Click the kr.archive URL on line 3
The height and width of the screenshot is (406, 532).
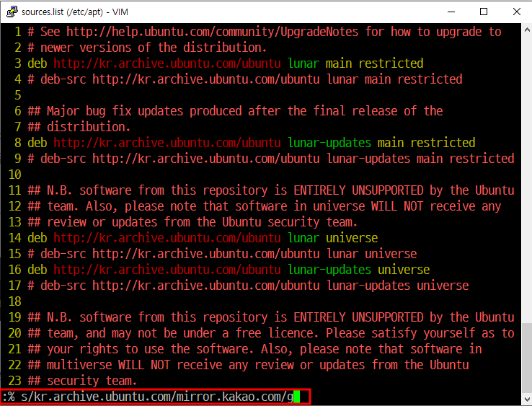(167, 63)
